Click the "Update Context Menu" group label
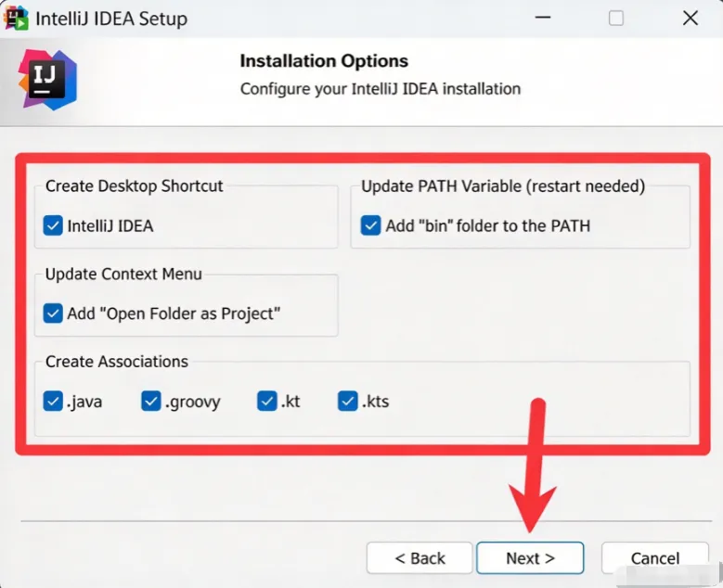The image size is (723, 588). (x=123, y=274)
